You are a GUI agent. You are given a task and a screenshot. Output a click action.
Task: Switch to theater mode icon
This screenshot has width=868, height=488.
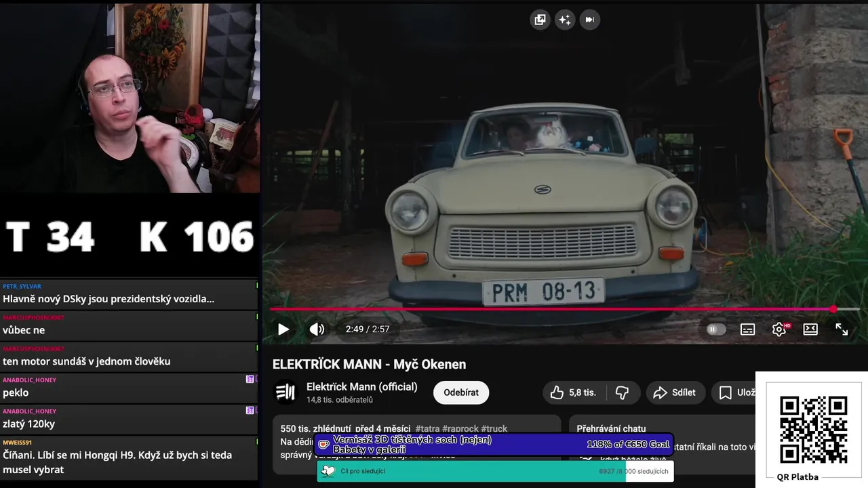(x=810, y=329)
